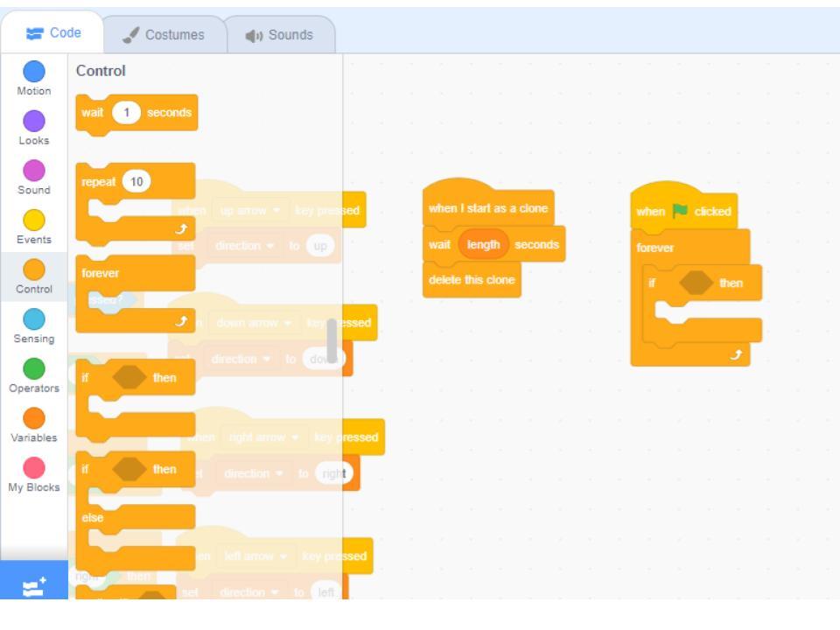This screenshot has width=840, height=630.
Task: Click the wait block's seconds input
Action: [126, 113]
